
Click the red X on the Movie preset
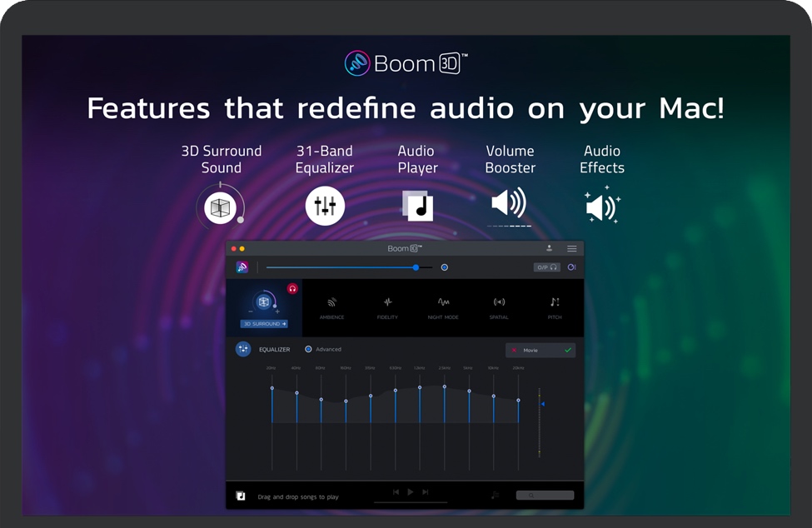tap(514, 351)
